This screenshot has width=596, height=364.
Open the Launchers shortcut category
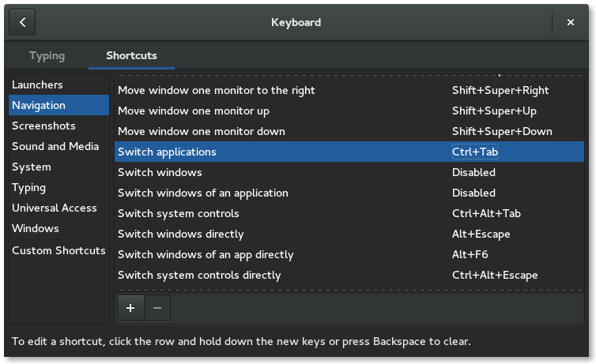(37, 84)
